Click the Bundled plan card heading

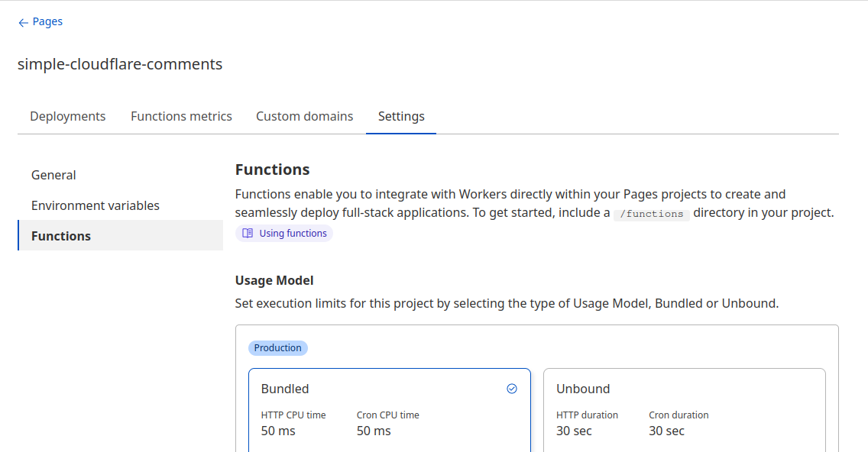[x=285, y=389]
